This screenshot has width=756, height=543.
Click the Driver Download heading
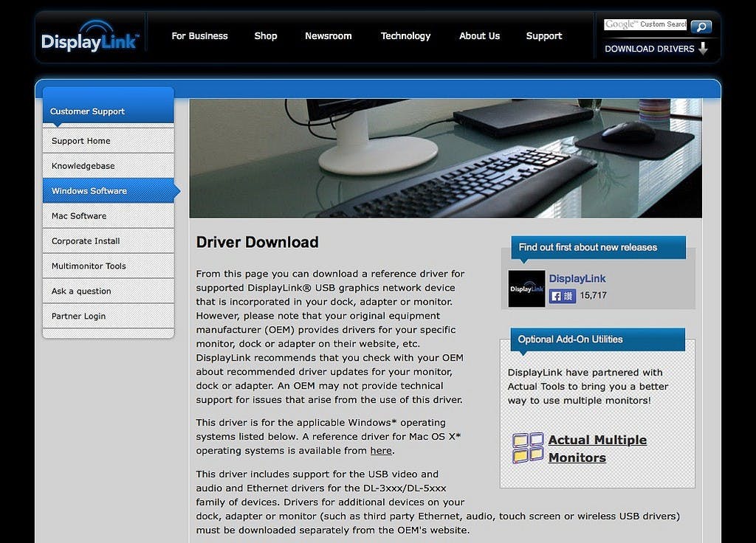(258, 242)
